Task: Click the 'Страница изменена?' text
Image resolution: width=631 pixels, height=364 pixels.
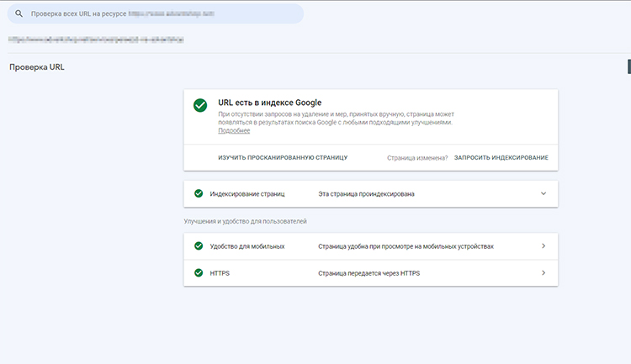Action: tap(417, 157)
